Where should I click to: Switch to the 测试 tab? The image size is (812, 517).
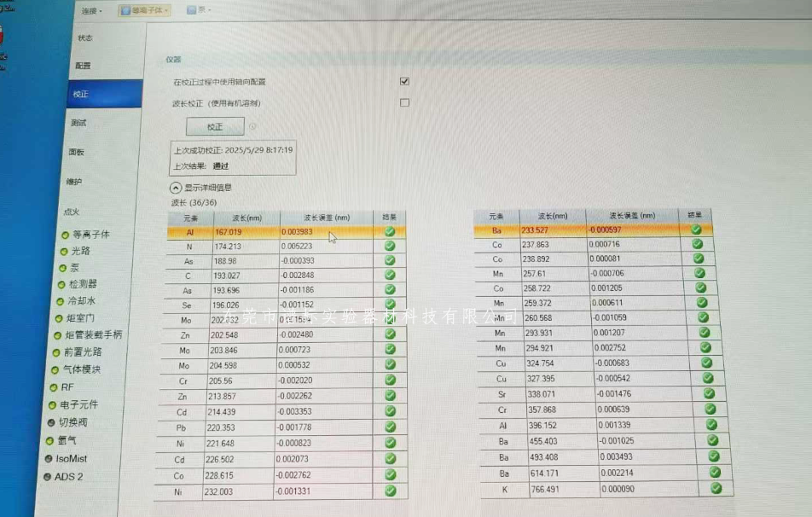click(78, 123)
